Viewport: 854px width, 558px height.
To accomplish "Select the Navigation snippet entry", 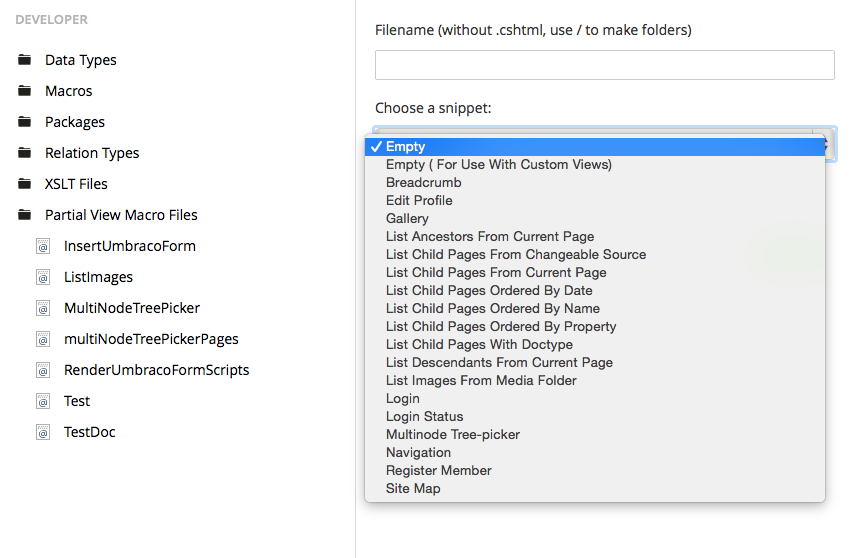I will (418, 453).
